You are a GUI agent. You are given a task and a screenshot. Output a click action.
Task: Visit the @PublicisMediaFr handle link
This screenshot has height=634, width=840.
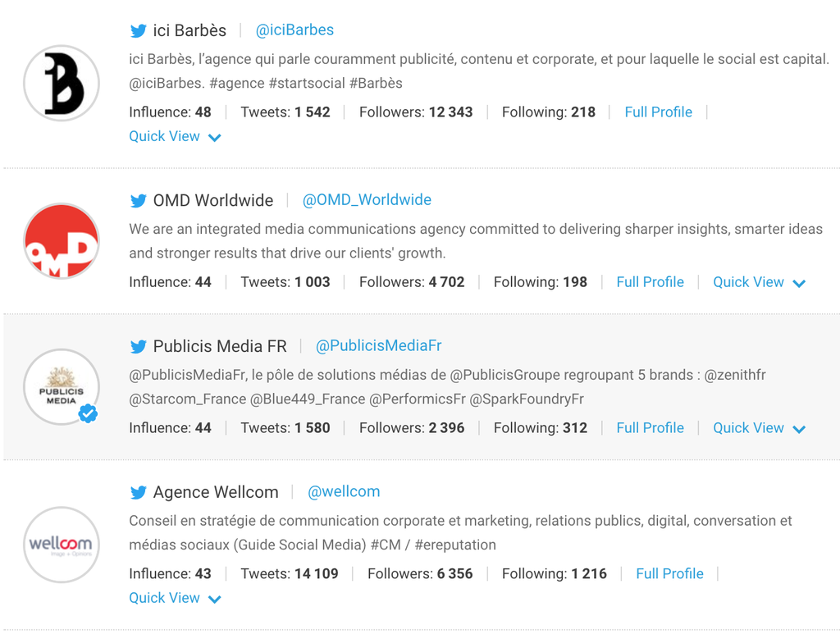point(378,346)
